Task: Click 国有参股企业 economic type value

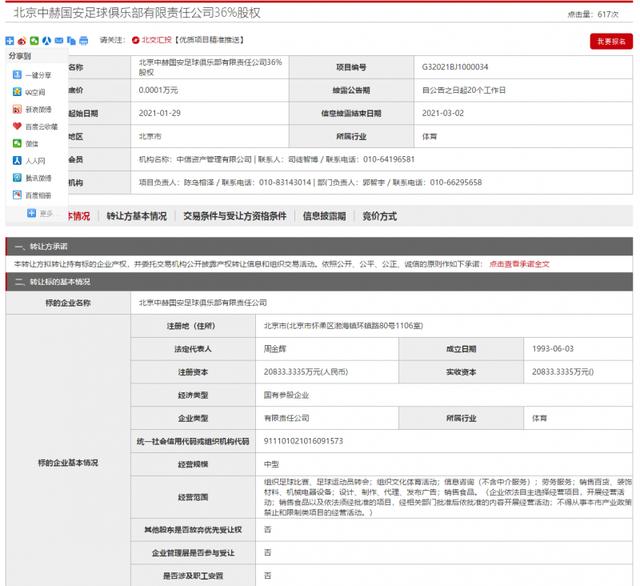Action: coord(287,395)
